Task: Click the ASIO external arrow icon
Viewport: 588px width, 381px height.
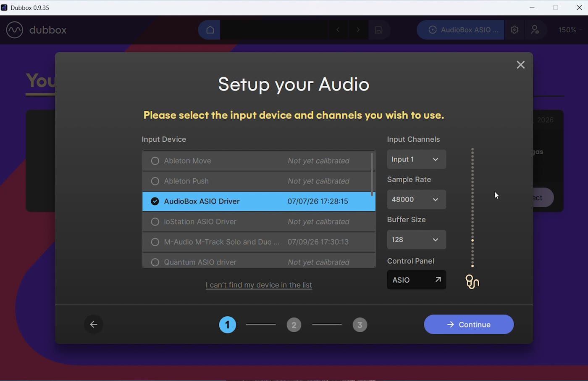Action: [x=438, y=279]
